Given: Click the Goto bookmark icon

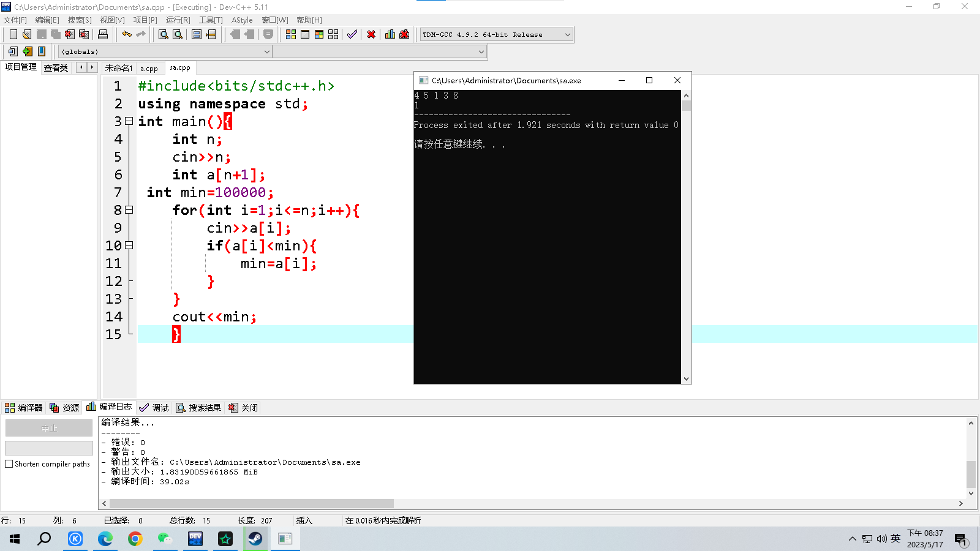Looking at the screenshot, I should tap(42, 51).
